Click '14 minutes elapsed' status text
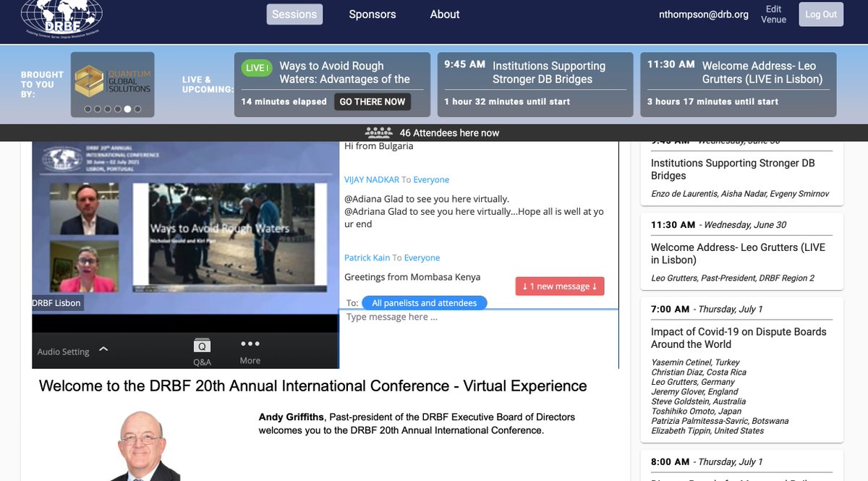The width and height of the screenshot is (868, 481). tap(284, 102)
